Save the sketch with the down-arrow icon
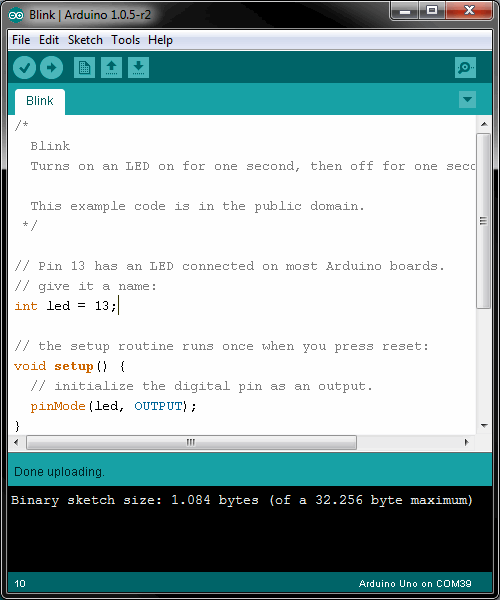The image size is (500, 600). point(138,68)
